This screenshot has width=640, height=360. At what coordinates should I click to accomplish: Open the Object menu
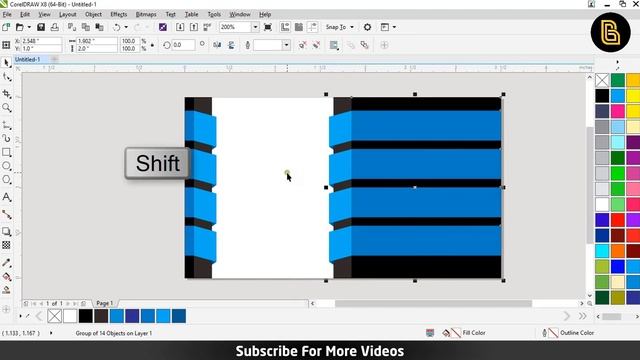point(93,14)
